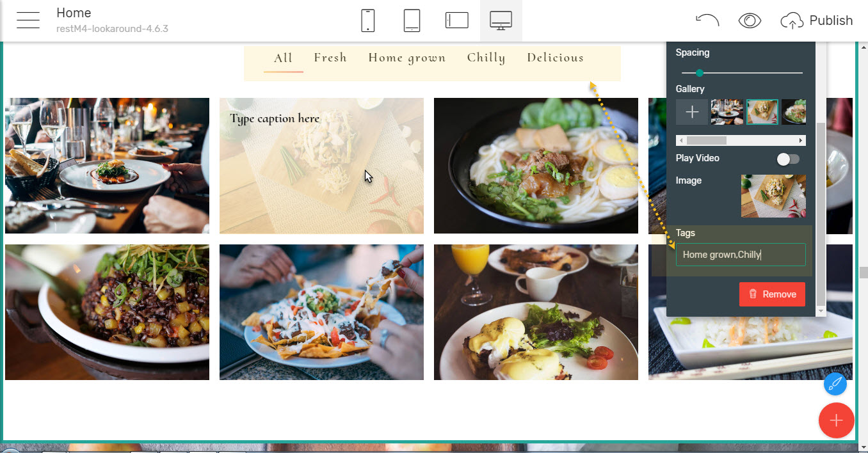Click the undo arrow icon
The image size is (868, 453).
coord(707,20)
